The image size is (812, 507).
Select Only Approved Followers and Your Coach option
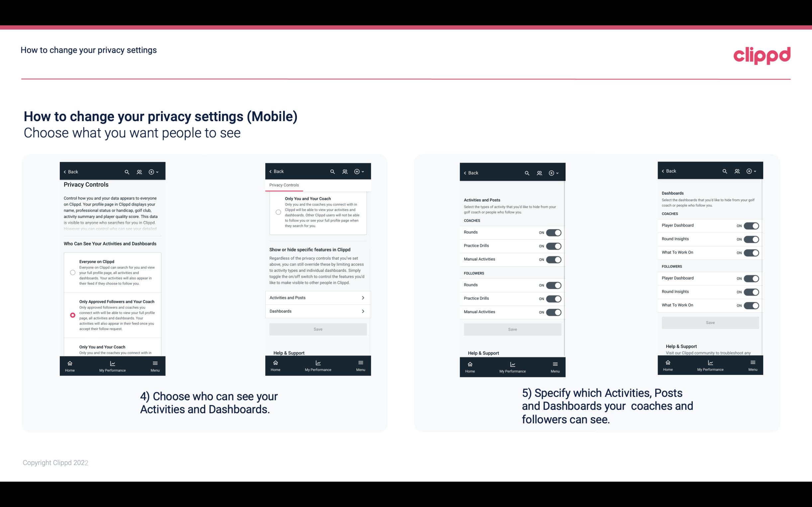[x=72, y=315]
